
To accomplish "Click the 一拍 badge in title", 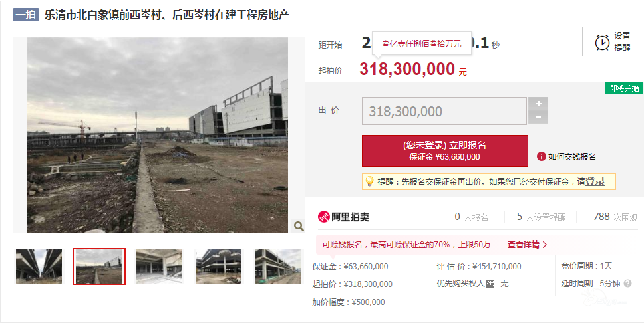I will [x=26, y=15].
